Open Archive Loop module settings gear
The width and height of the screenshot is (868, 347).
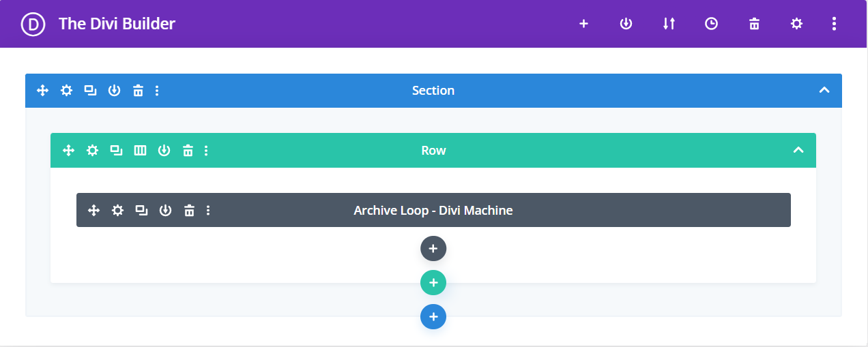pos(117,211)
